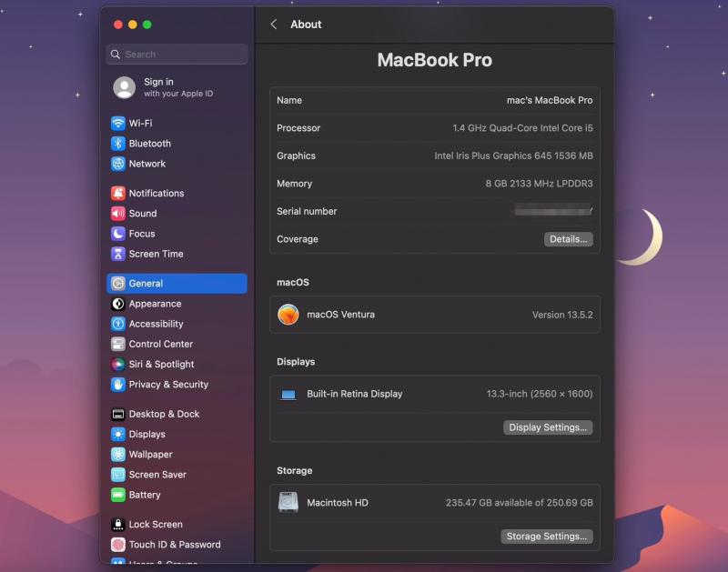Viewport: 728px width, 572px height.
Task: Select Appearance label in the sidebar
Action: [155, 304]
